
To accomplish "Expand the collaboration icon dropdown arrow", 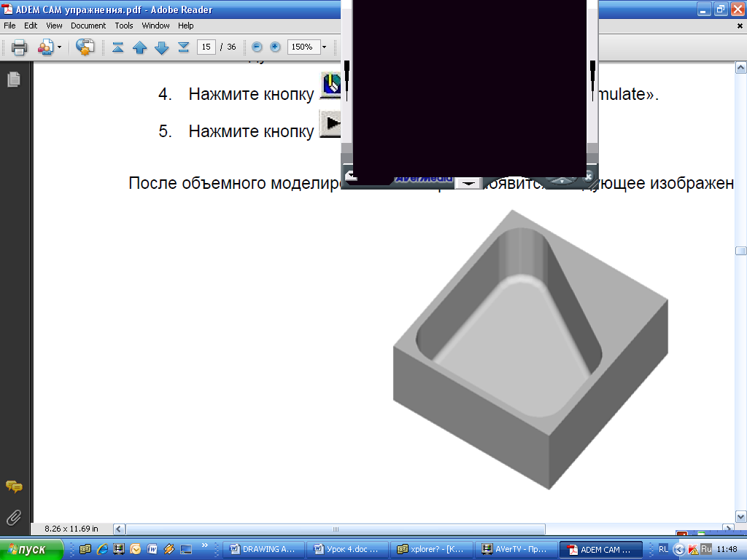I will (x=60, y=47).
